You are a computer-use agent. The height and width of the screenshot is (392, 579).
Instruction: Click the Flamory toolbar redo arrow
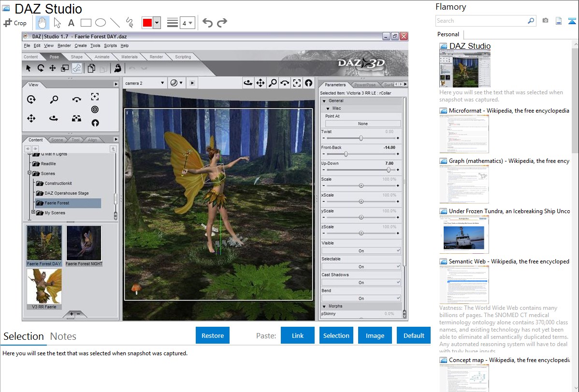[222, 23]
